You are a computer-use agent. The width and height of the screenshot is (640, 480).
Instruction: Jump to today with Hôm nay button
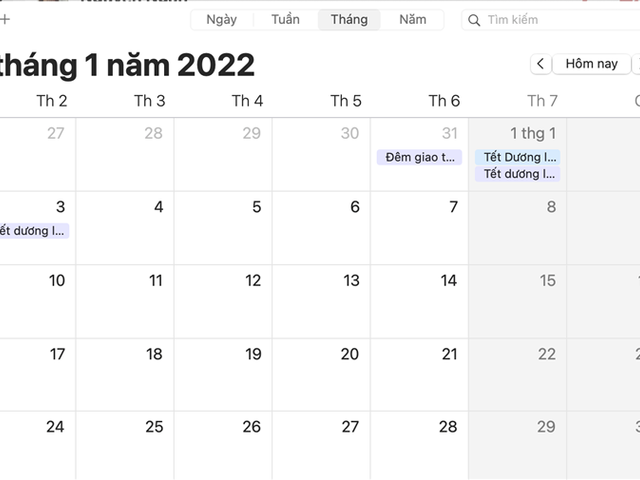(591, 64)
